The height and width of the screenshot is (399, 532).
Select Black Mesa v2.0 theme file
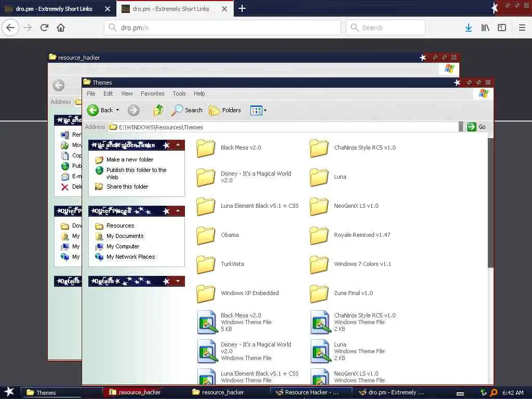235,322
